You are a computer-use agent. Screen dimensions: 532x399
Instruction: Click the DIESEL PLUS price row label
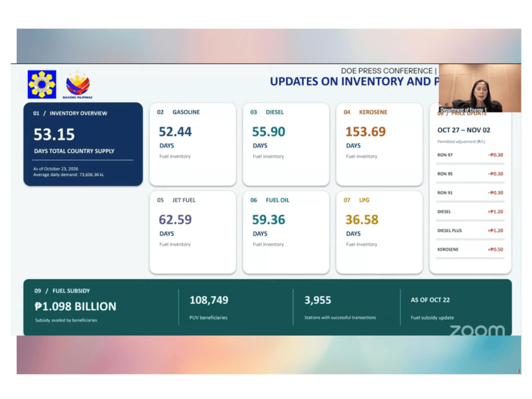click(x=449, y=231)
